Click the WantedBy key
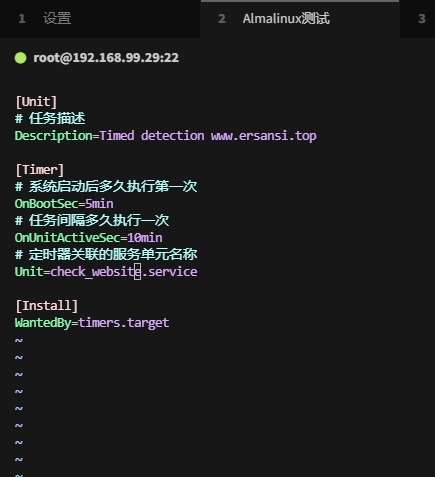Screen dimensions: 435x477 (x=43, y=323)
